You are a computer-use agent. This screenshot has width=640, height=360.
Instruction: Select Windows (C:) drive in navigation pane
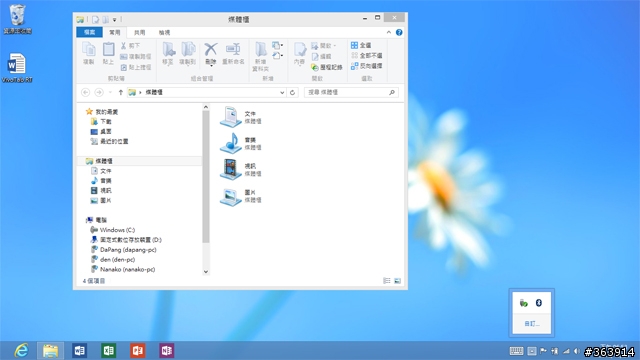(113, 230)
